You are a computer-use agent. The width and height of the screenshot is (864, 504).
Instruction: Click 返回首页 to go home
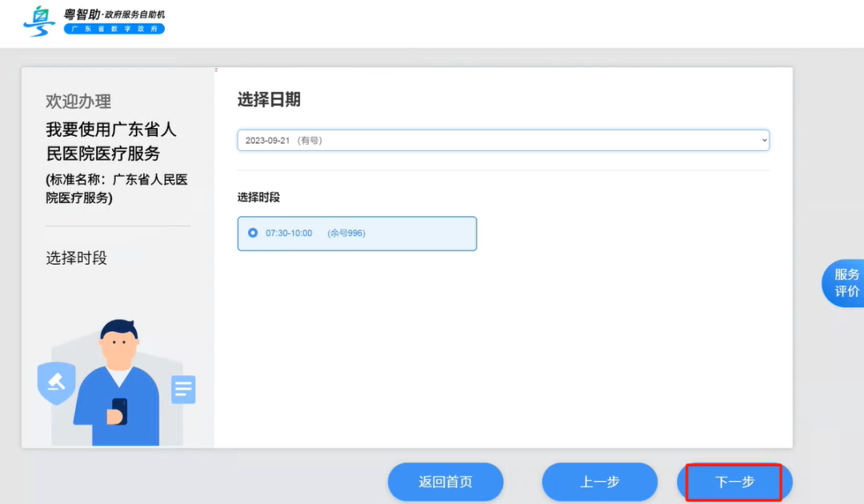(445, 482)
